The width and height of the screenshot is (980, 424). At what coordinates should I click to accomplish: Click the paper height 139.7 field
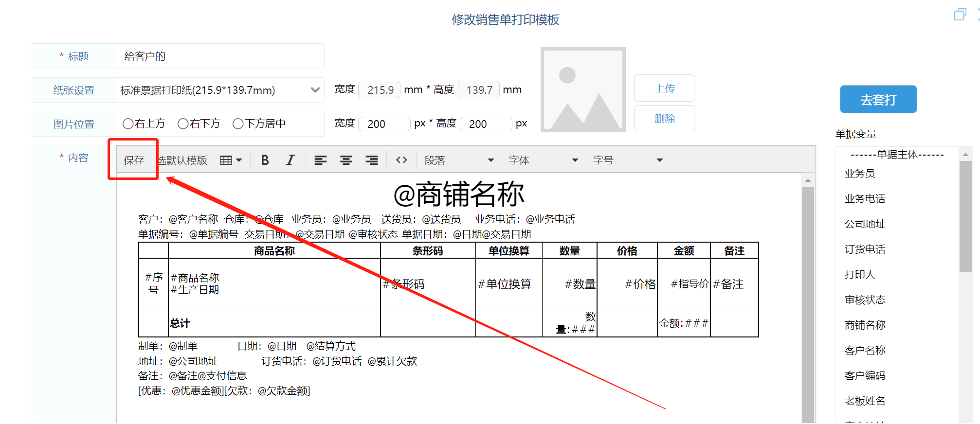click(x=479, y=90)
